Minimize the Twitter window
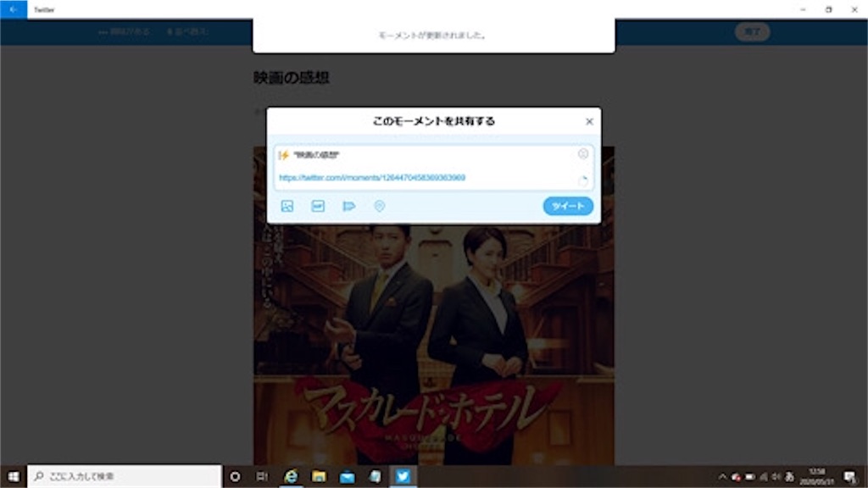868x488 pixels. 804,9
